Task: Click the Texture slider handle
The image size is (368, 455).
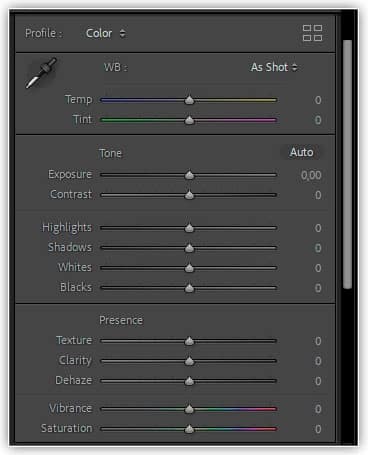Action: [189, 341]
